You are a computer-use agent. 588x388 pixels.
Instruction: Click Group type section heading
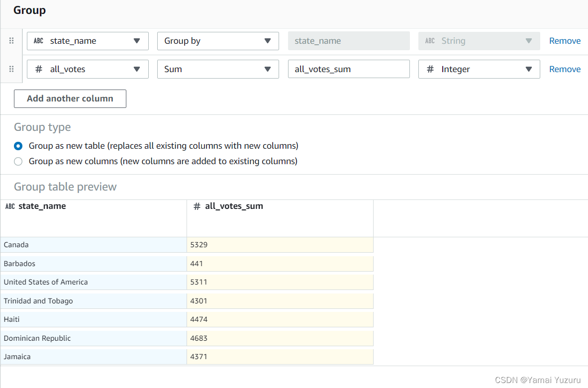[42, 127]
